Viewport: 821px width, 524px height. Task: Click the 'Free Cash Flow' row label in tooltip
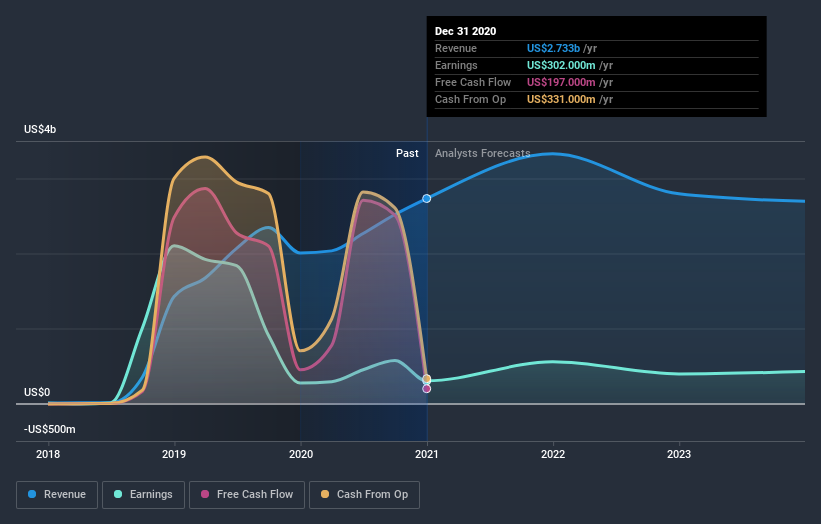(x=473, y=82)
